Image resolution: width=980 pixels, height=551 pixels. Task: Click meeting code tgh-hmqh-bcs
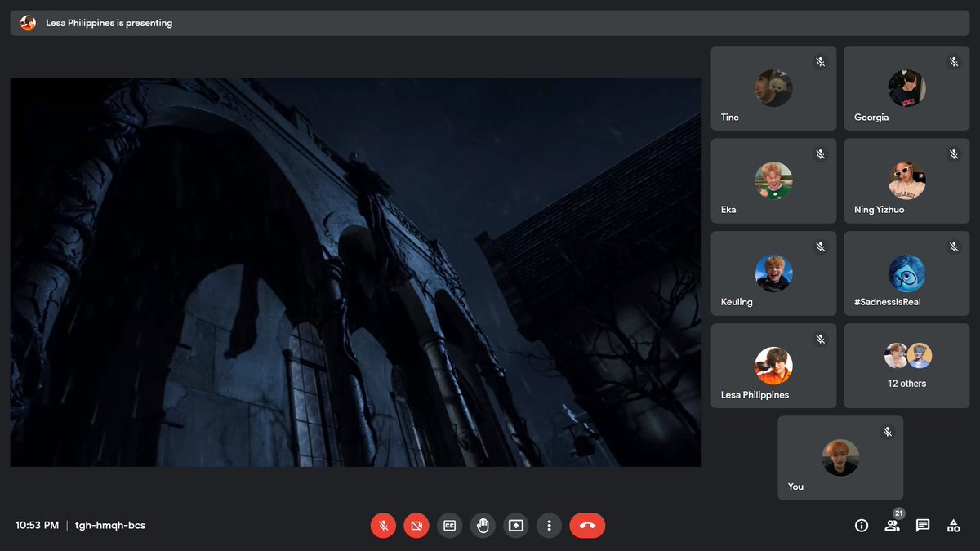(110, 526)
